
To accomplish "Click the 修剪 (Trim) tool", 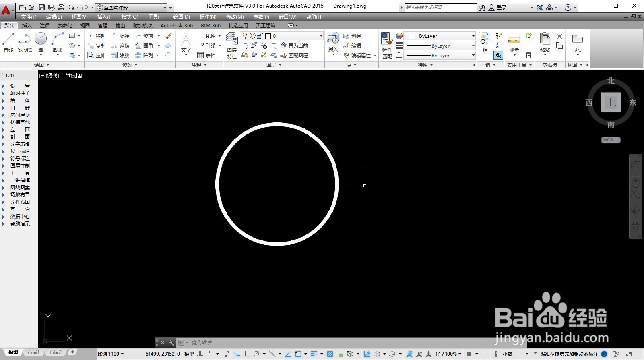I will click(x=144, y=36).
